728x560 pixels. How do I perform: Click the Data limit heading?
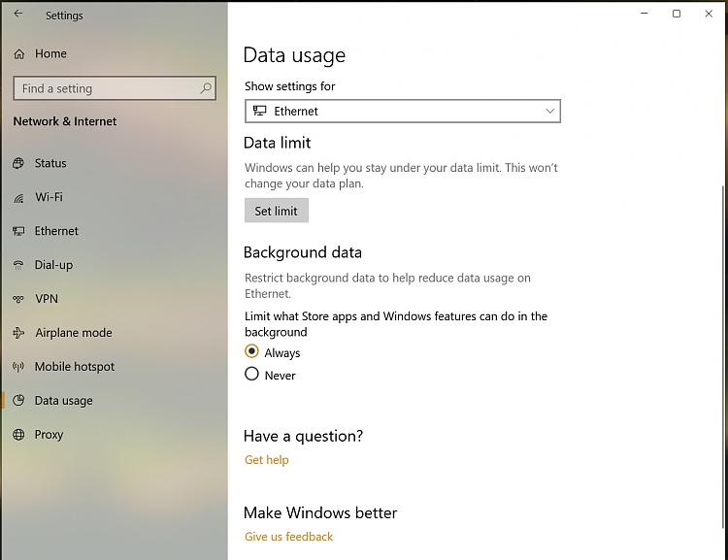click(x=278, y=143)
